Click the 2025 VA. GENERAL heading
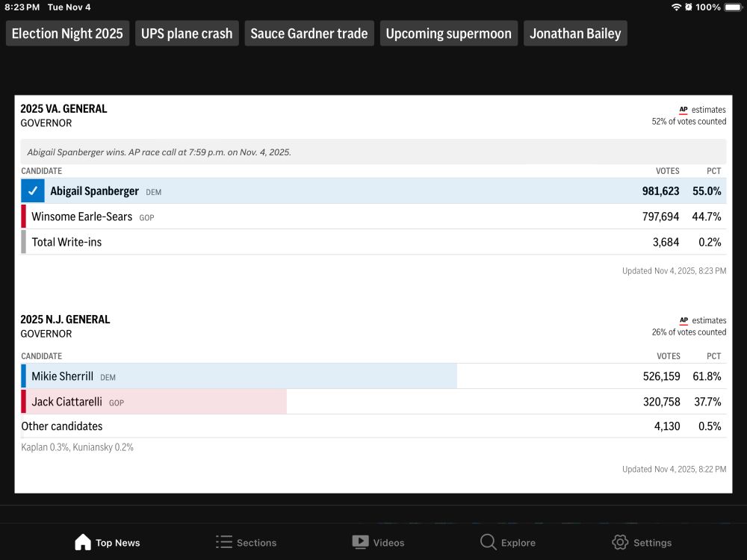Screen dimensions: 747x560 tap(63, 108)
